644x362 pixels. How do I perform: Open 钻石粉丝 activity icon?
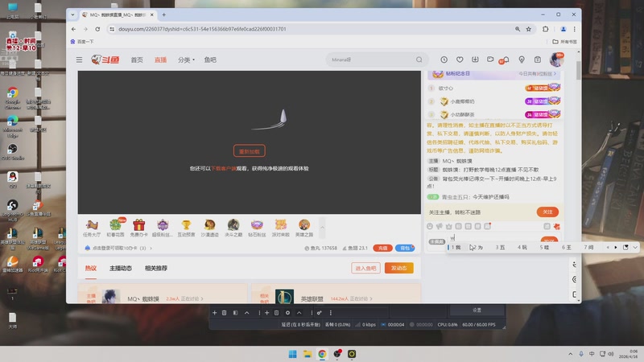coord(257,228)
